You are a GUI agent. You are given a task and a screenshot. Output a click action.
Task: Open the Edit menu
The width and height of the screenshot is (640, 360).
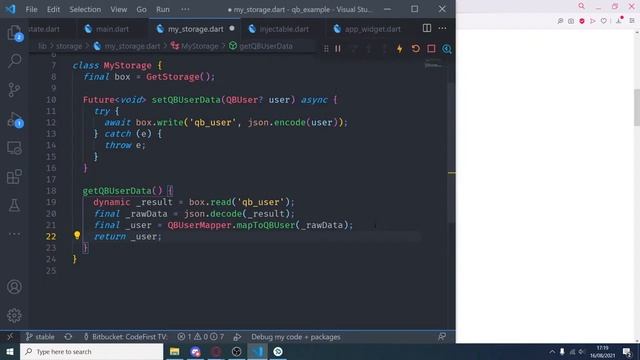53,9
